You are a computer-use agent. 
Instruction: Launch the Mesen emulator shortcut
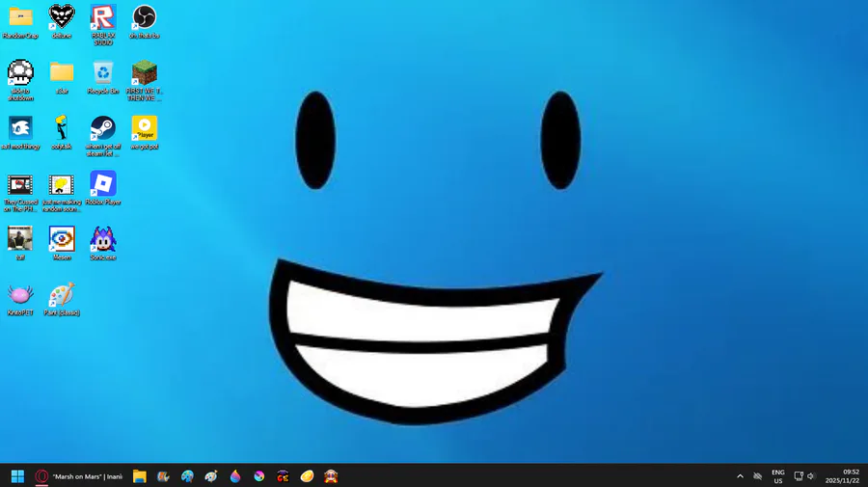[62, 238]
